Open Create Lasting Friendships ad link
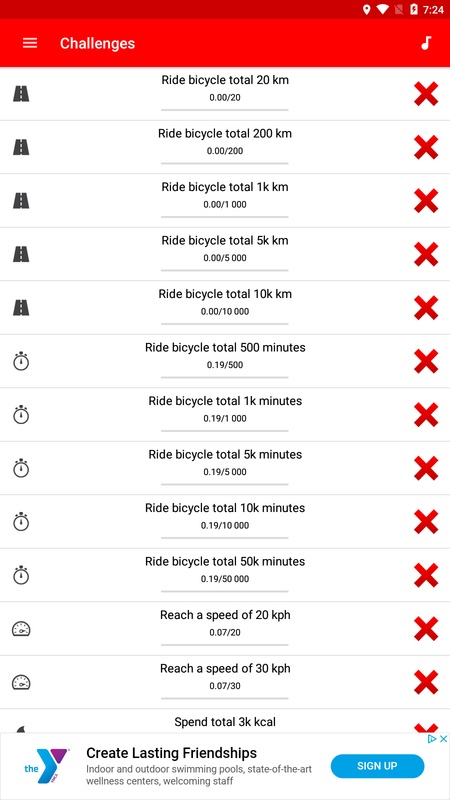 pos(171,753)
